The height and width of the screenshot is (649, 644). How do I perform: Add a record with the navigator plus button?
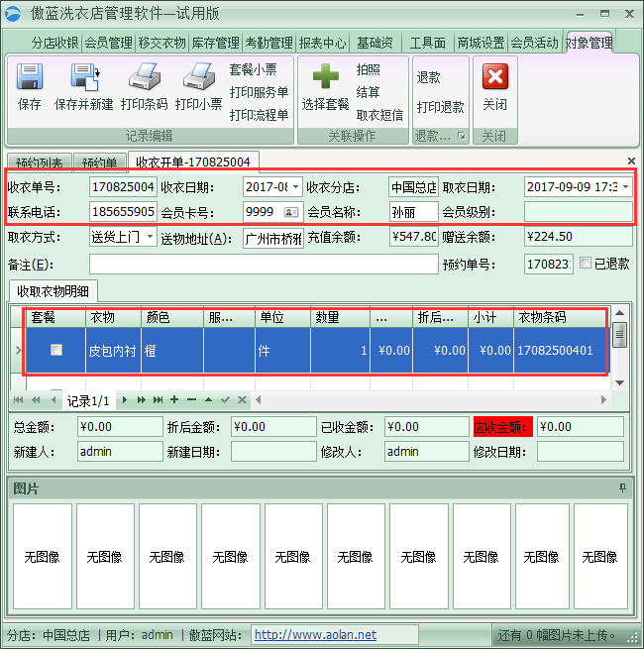point(174,400)
